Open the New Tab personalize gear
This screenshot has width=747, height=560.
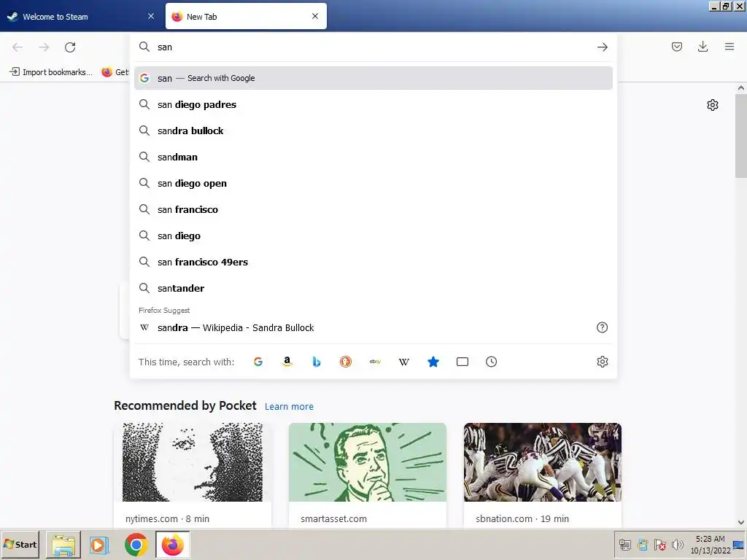(x=712, y=105)
